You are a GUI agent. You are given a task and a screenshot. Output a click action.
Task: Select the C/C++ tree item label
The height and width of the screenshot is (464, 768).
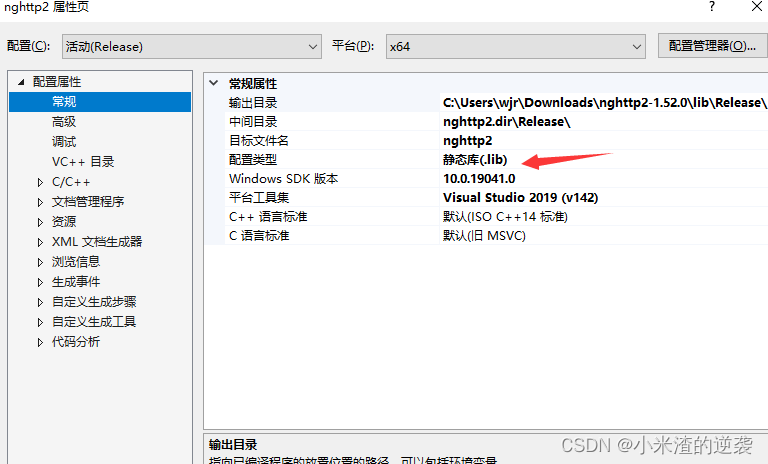pos(71,182)
